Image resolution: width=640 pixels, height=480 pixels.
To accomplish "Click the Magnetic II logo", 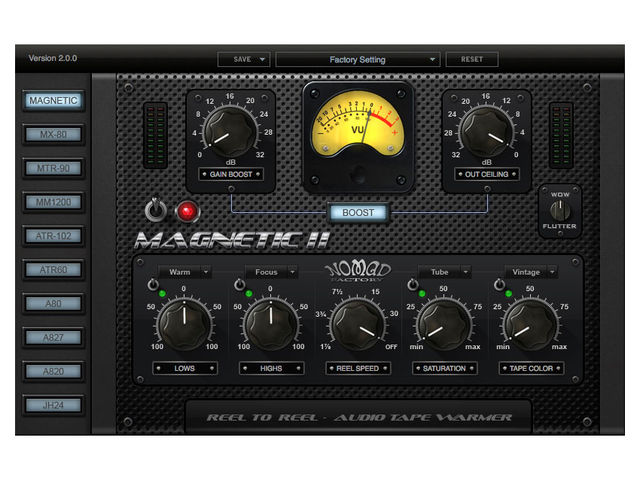I will [232, 240].
